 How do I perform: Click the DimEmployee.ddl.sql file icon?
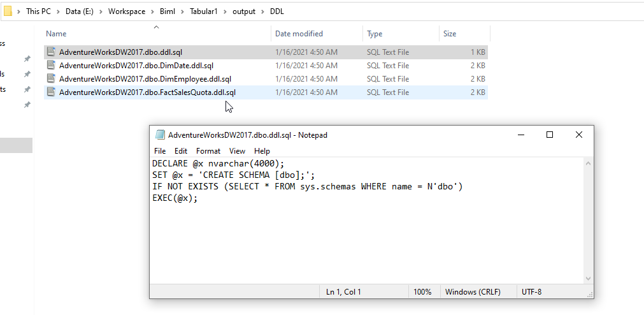51,79
